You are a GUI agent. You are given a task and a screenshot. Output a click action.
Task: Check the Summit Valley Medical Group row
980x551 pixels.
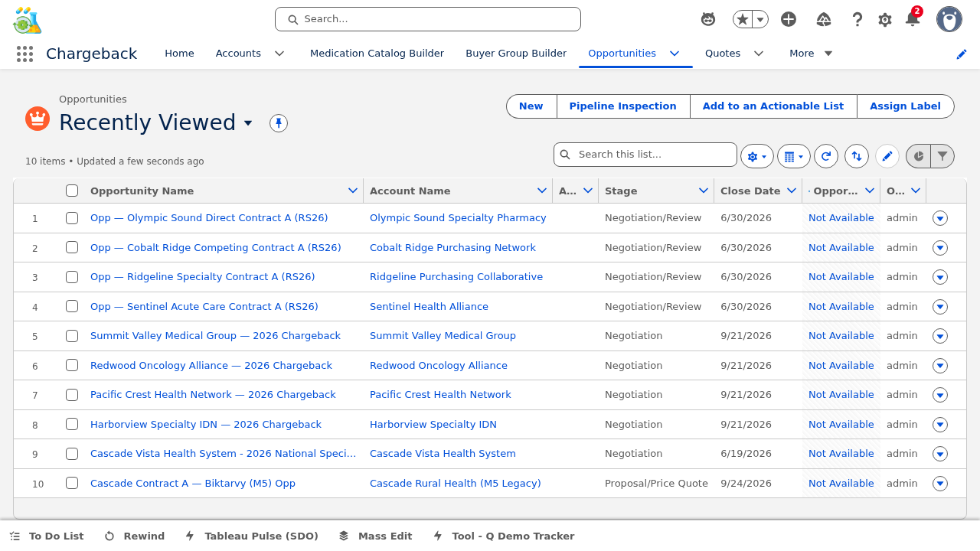pyautogui.click(x=72, y=336)
